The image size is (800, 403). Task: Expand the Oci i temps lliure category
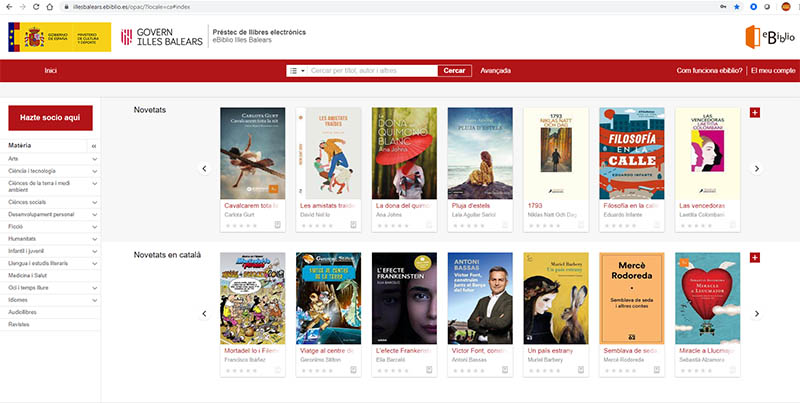[x=94, y=288]
